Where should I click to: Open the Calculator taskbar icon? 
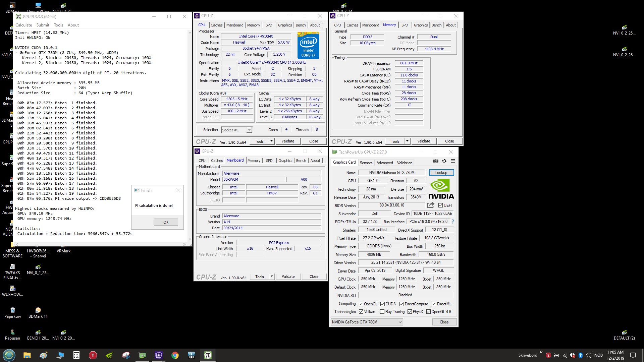point(76,355)
